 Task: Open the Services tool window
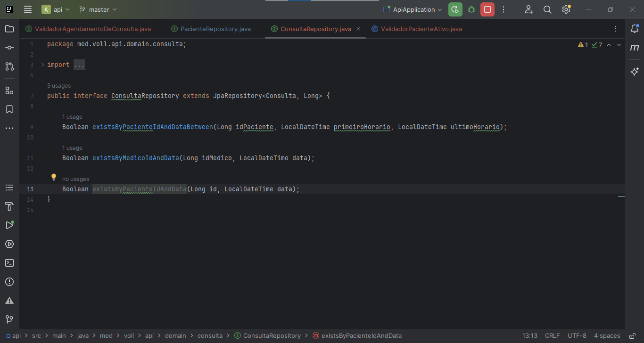coord(9,244)
